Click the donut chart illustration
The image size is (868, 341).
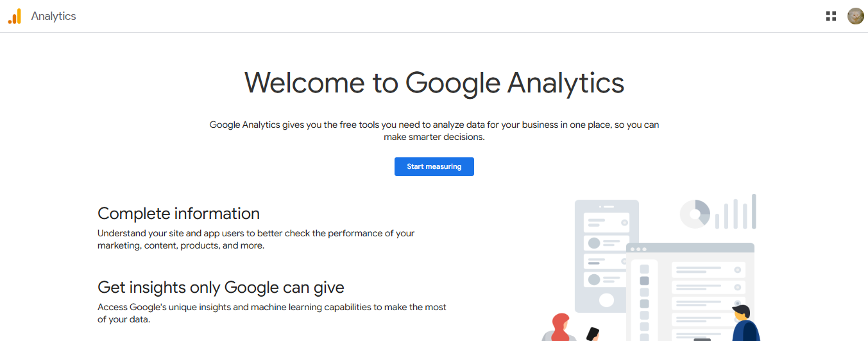(695, 214)
